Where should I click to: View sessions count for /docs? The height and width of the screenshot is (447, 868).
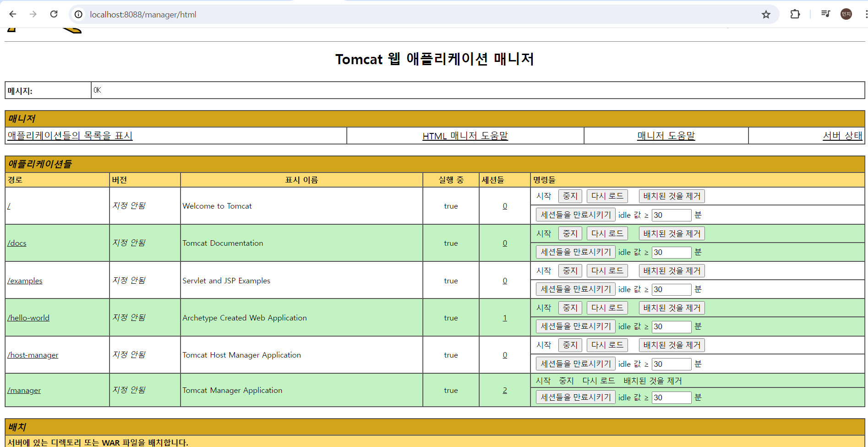[x=505, y=243]
